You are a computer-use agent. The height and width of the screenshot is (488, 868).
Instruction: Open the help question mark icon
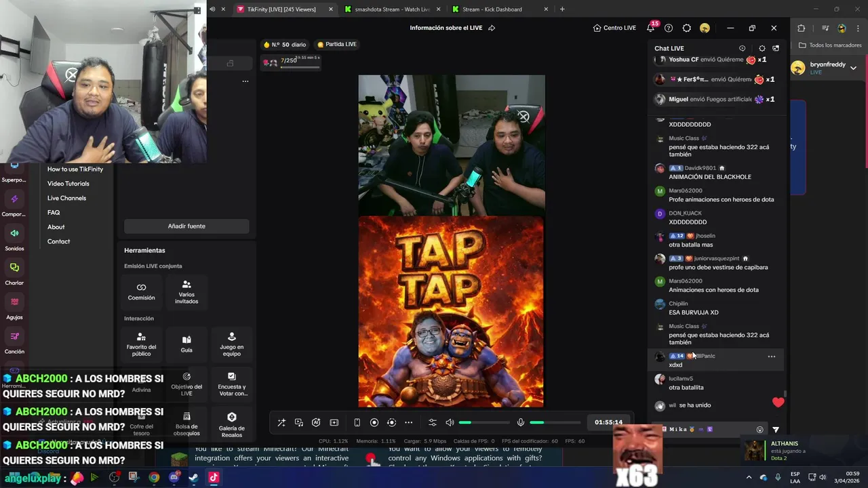pos(669,28)
